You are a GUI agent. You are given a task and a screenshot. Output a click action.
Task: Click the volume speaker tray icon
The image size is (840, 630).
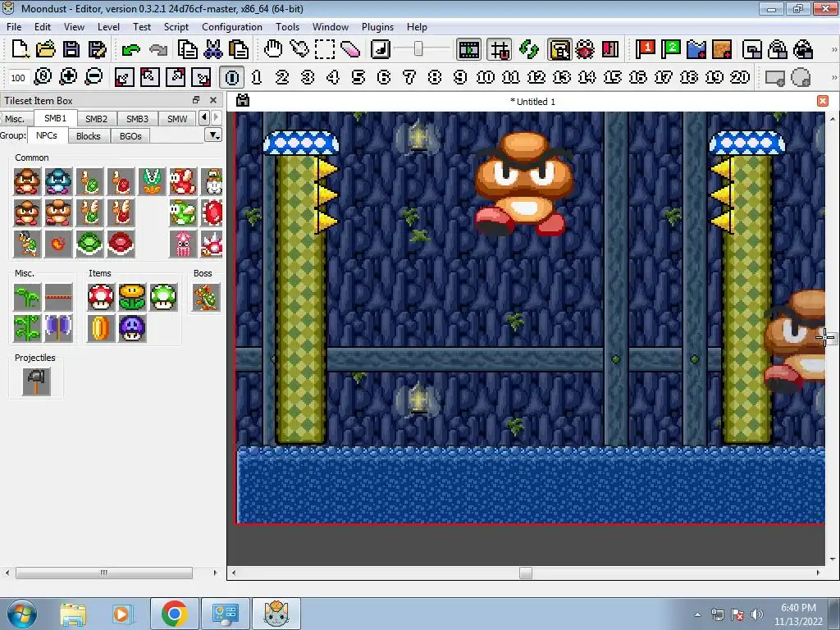[x=756, y=614]
